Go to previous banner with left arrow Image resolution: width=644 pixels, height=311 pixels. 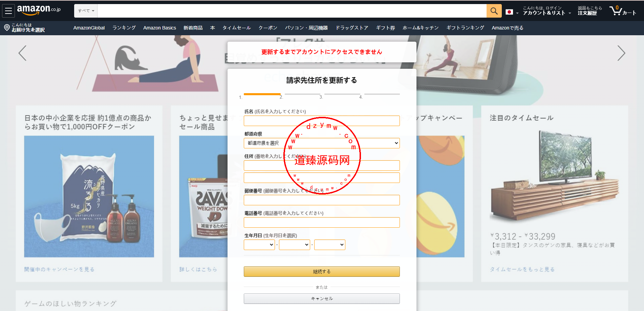22,53
